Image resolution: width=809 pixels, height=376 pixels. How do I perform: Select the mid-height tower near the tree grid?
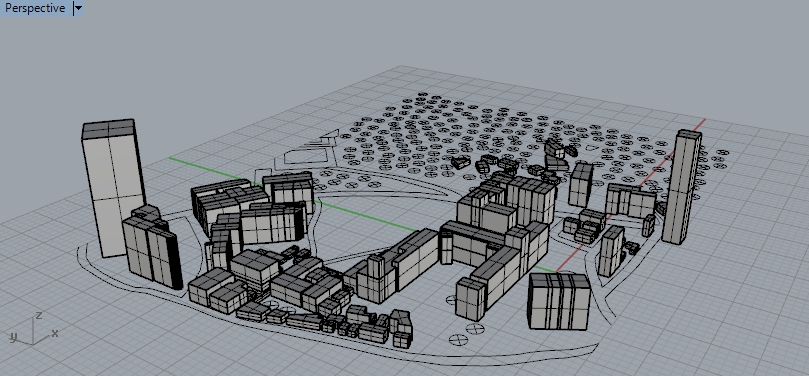pos(581,185)
